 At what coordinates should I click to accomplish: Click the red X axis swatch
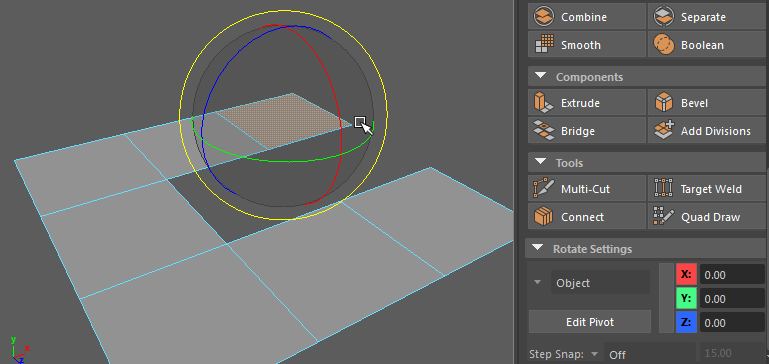pyautogui.click(x=686, y=275)
